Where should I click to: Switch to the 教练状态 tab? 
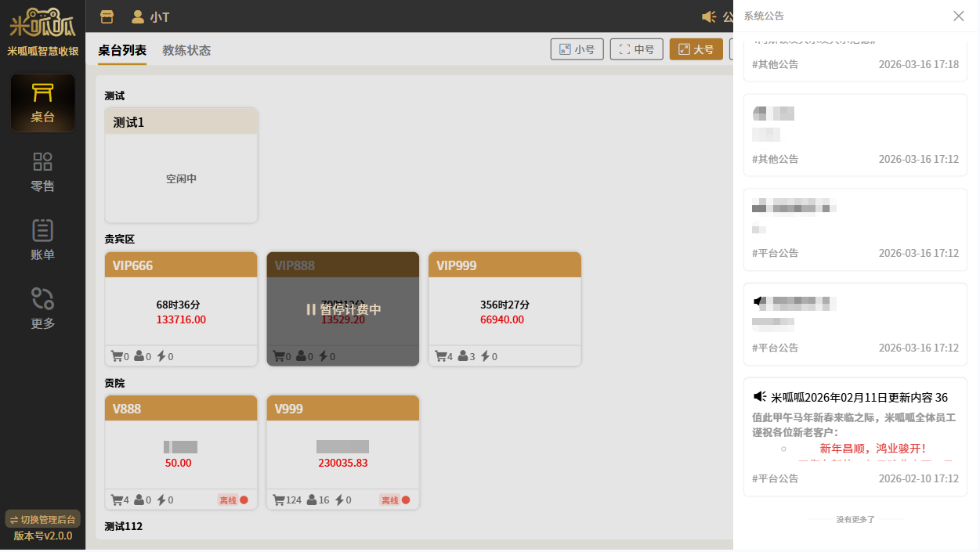click(x=186, y=50)
